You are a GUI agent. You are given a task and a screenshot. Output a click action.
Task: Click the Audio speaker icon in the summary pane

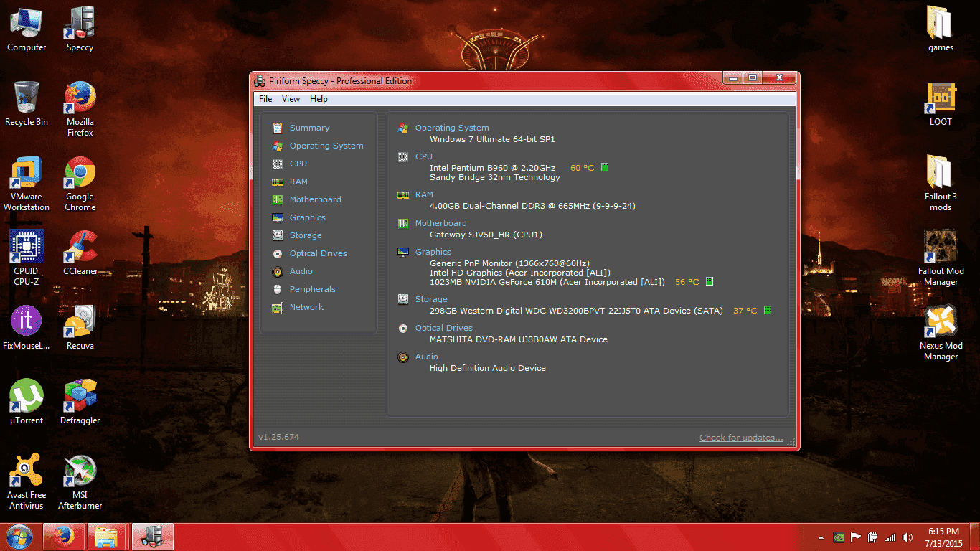click(403, 357)
